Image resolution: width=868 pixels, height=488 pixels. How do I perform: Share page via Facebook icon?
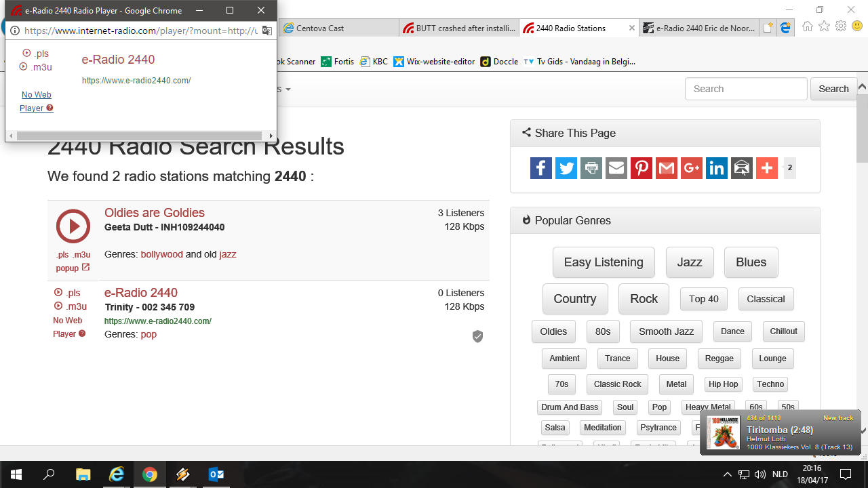[x=540, y=168]
